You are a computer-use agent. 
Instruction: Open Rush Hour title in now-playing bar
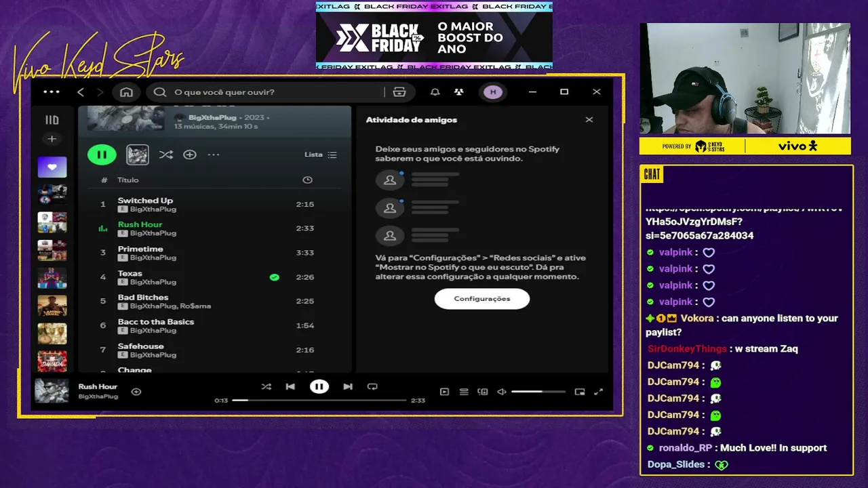98,386
